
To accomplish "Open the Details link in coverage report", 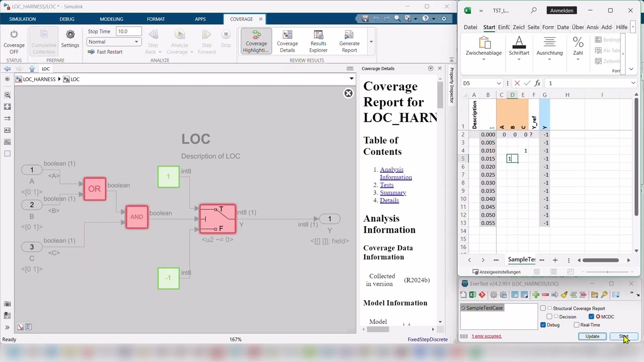I will coord(389,200).
